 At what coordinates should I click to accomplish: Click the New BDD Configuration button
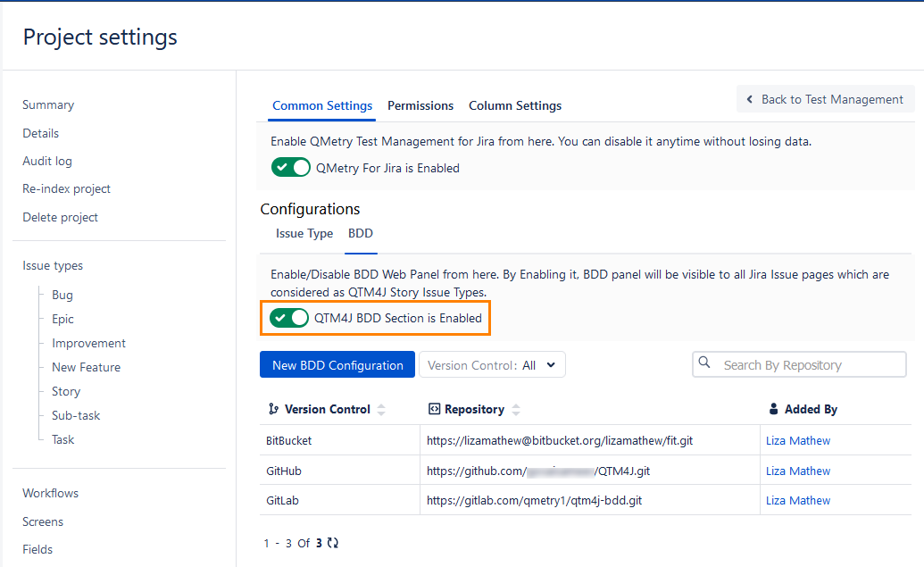click(x=337, y=365)
